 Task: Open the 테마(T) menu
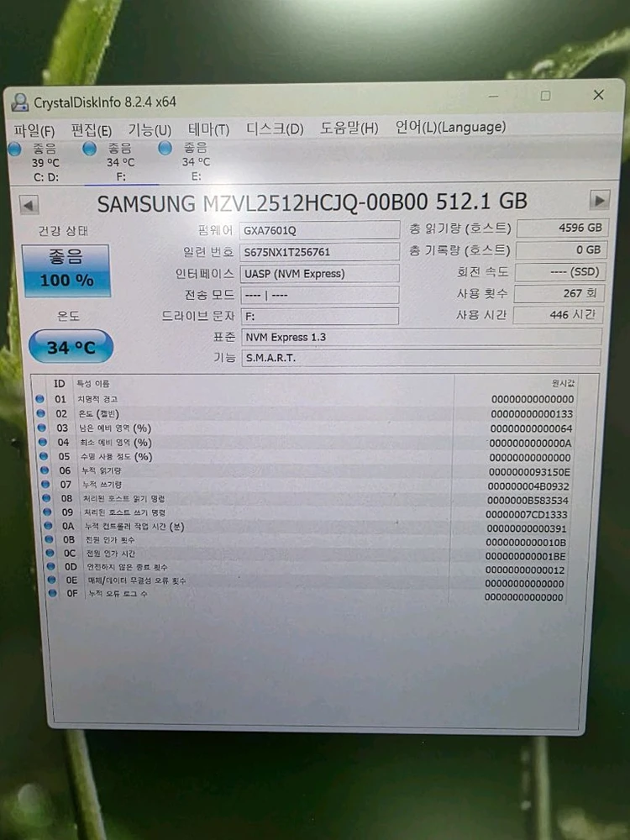pyautogui.click(x=208, y=129)
